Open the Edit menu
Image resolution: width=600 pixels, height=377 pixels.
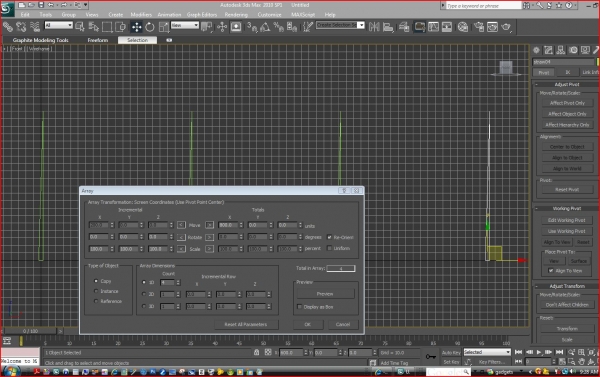click(x=25, y=15)
